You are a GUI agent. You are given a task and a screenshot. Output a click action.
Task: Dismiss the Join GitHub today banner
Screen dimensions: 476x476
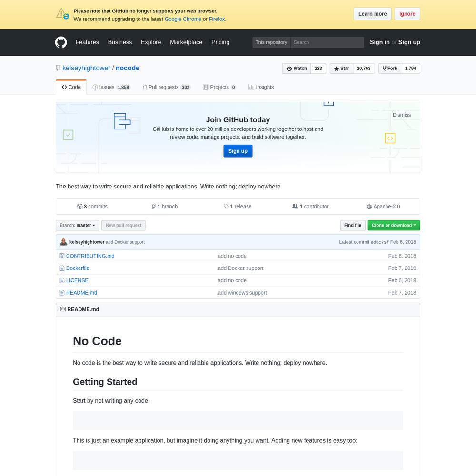[402, 115]
